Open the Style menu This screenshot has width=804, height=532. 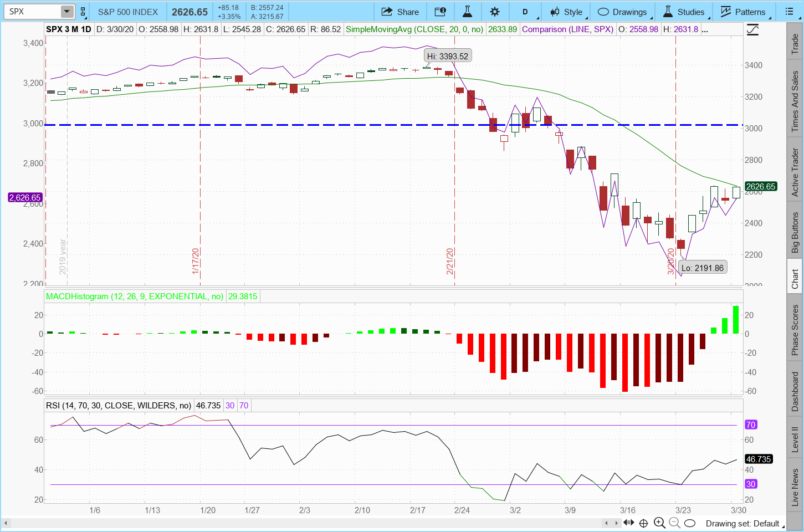(566, 12)
